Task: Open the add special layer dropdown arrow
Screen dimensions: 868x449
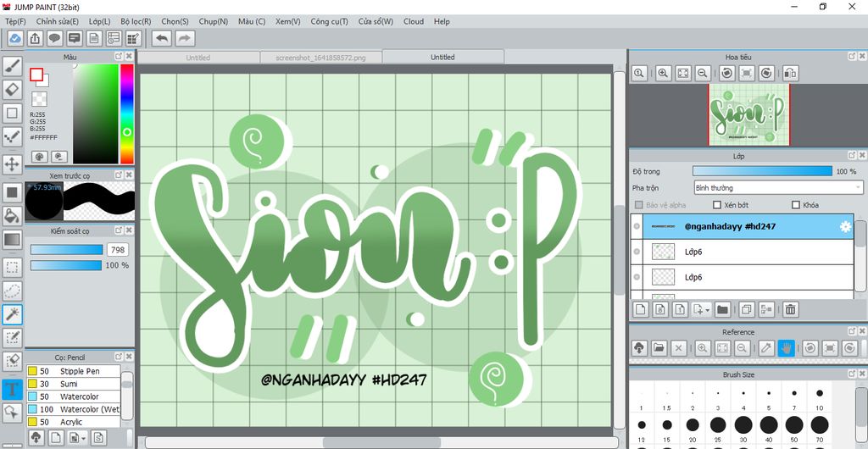Action: tap(701, 310)
